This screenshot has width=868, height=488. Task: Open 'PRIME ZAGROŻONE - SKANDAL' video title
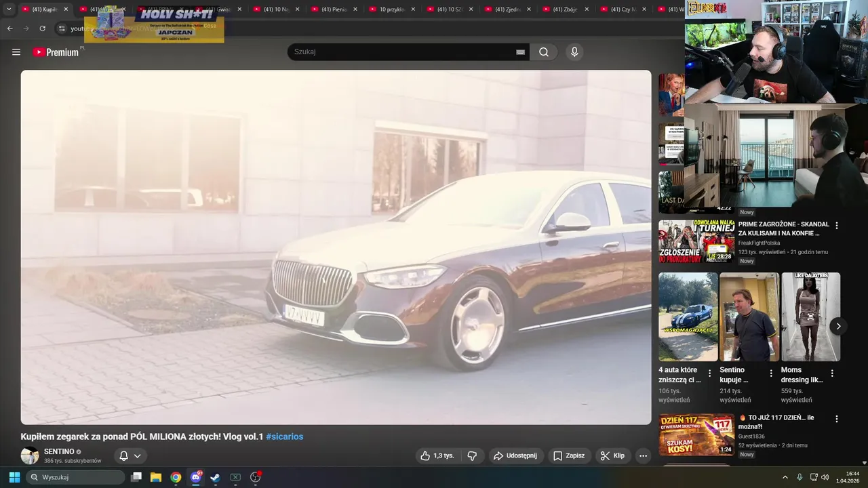tap(783, 228)
